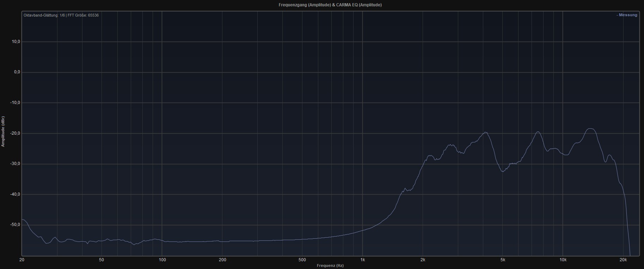The image size is (644, 269).
Task: Click the -10,0 amplitude tick label
Action: click(15, 103)
